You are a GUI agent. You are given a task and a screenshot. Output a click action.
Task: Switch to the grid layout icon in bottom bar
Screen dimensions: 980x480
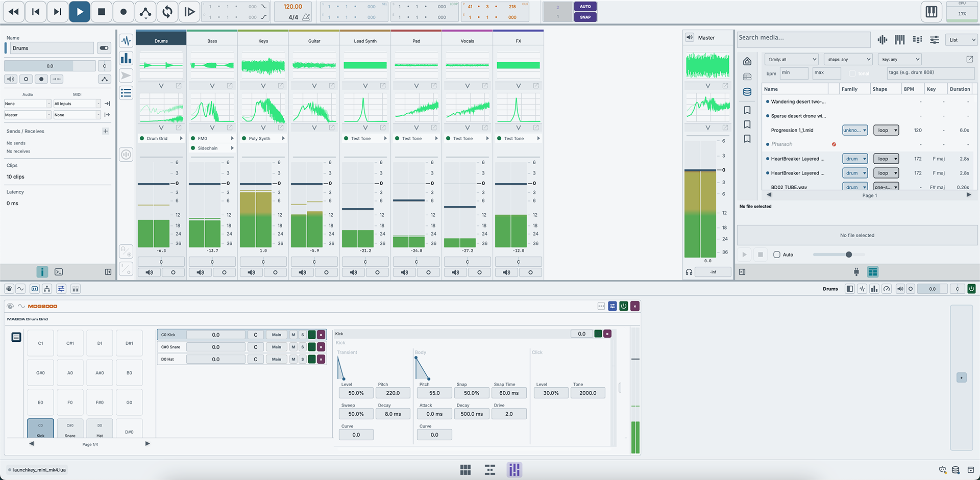point(465,470)
